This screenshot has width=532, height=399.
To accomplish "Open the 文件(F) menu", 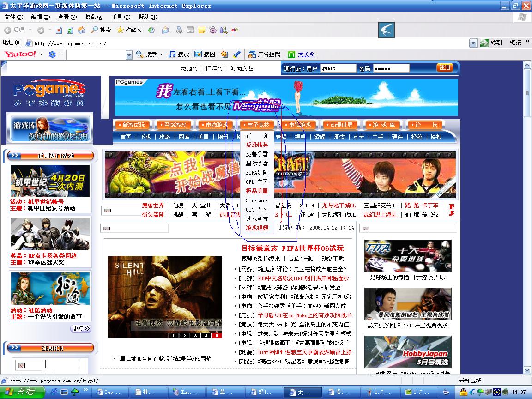I will [x=13, y=17].
